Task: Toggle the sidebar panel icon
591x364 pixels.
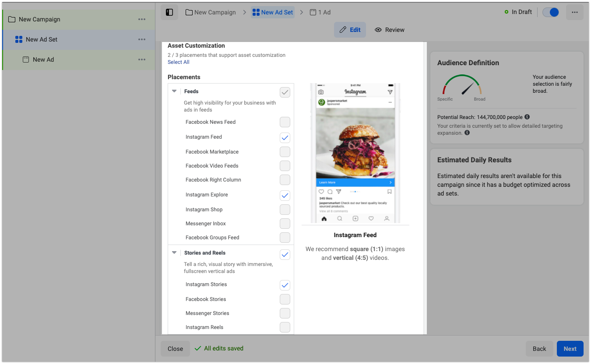Action: point(169,12)
